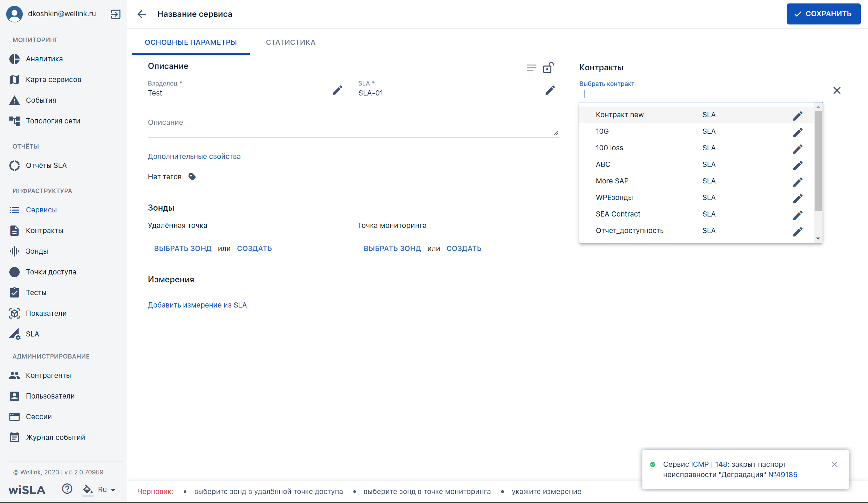
Task: Select Контракт new from the dropdown list
Action: click(696, 115)
